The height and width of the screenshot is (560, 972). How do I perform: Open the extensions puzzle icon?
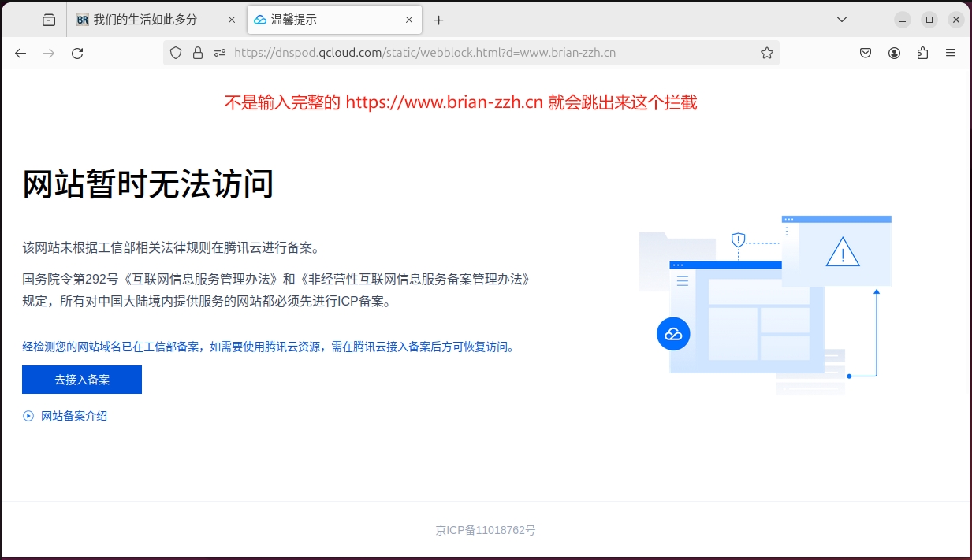tap(922, 53)
